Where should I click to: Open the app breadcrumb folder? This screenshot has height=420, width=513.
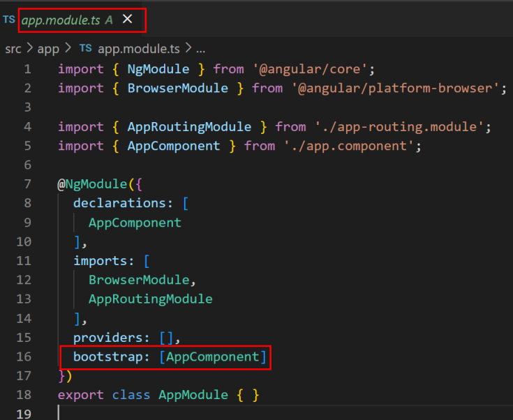48,49
